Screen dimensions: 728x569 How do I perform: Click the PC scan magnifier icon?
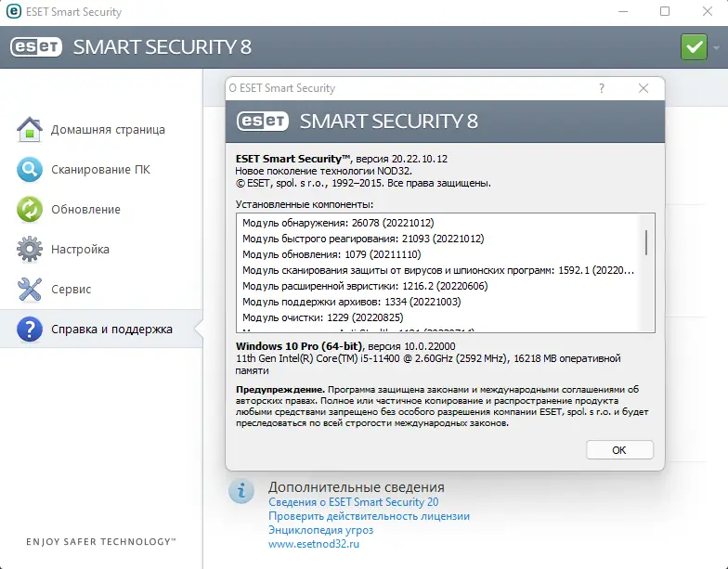pos(30,169)
